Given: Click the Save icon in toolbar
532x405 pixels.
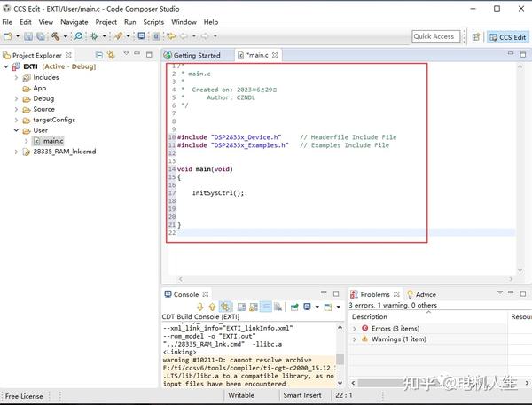Looking at the screenshot, I should (28, 36).
